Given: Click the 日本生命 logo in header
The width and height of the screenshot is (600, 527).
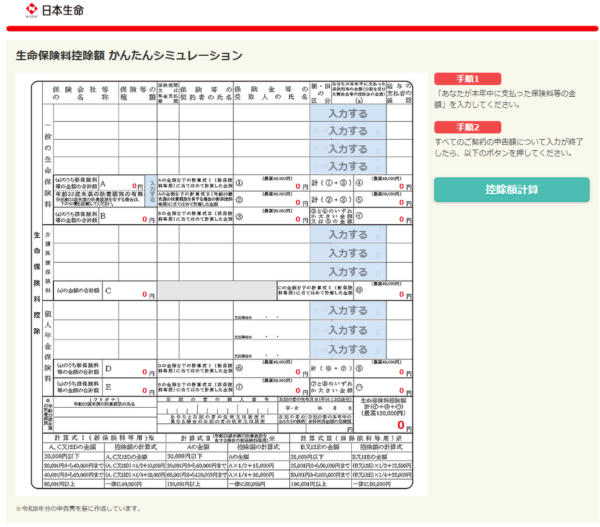Looking at the screenshot, I should (x=55, y=10).
